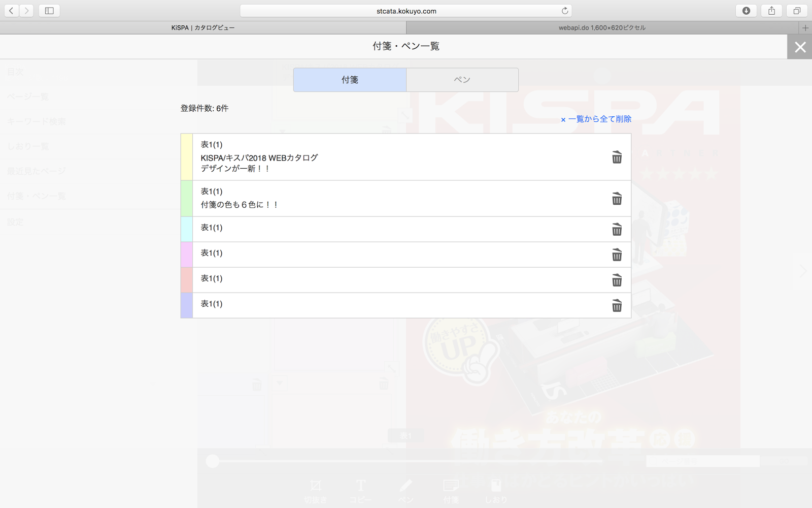
Task: Show all Safari tabs overview
Action: tap(797, 11)
